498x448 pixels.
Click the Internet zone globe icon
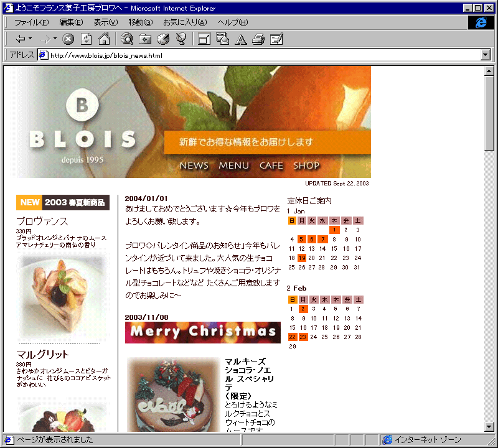pos(387,440)
